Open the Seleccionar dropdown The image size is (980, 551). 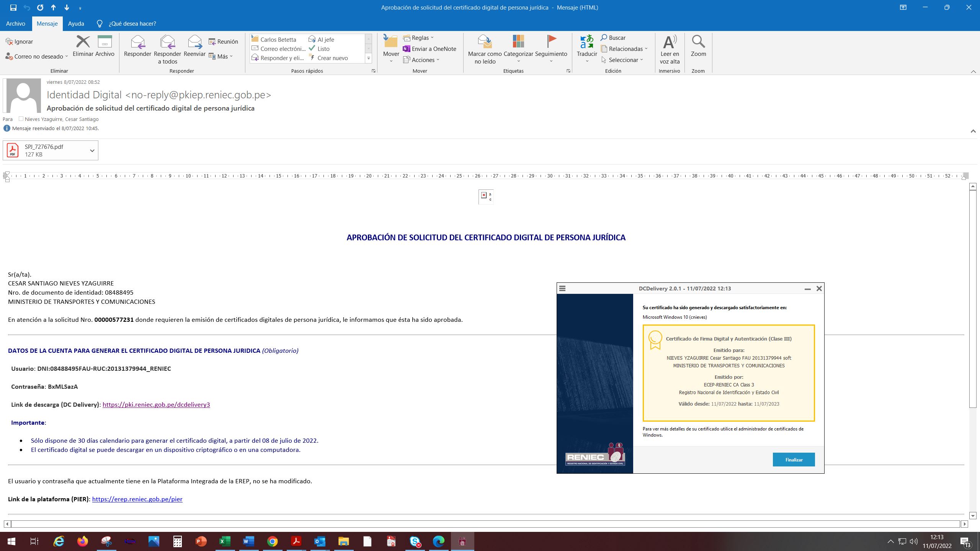point(641,60)
